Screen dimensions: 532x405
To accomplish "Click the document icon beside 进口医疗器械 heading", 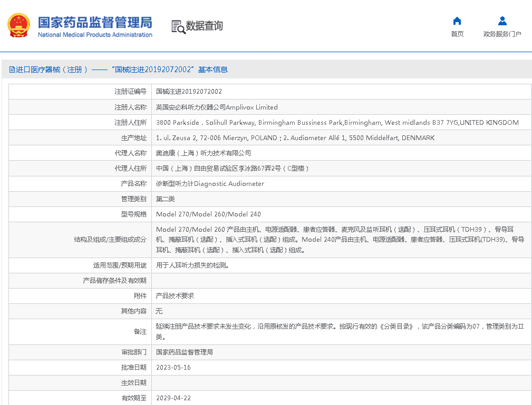I will pyautogui.click(x=12, y=70).
